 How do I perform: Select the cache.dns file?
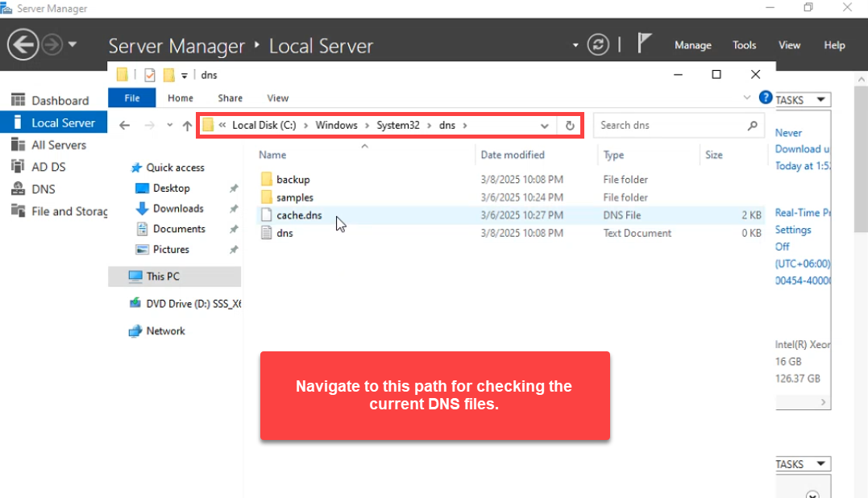point(299,215)
